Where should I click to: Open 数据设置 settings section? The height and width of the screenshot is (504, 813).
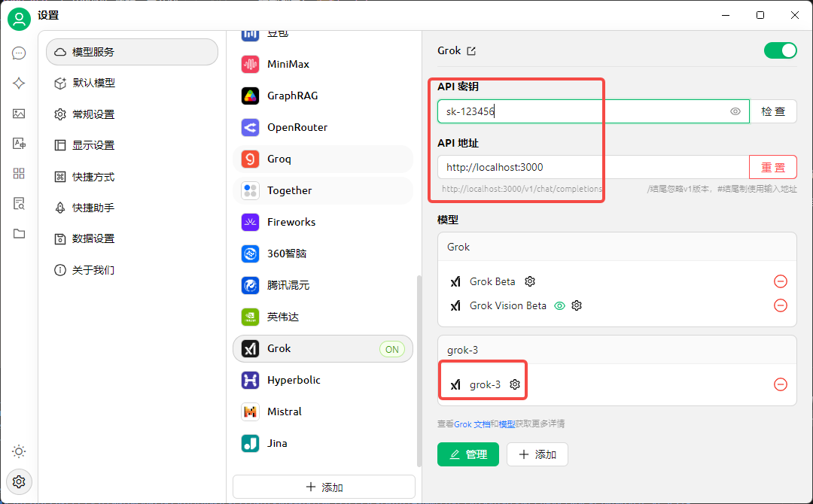[132, 238]
